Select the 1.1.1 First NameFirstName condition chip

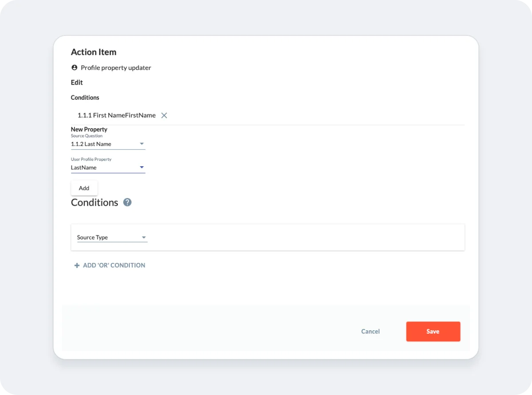pos(117,115)
